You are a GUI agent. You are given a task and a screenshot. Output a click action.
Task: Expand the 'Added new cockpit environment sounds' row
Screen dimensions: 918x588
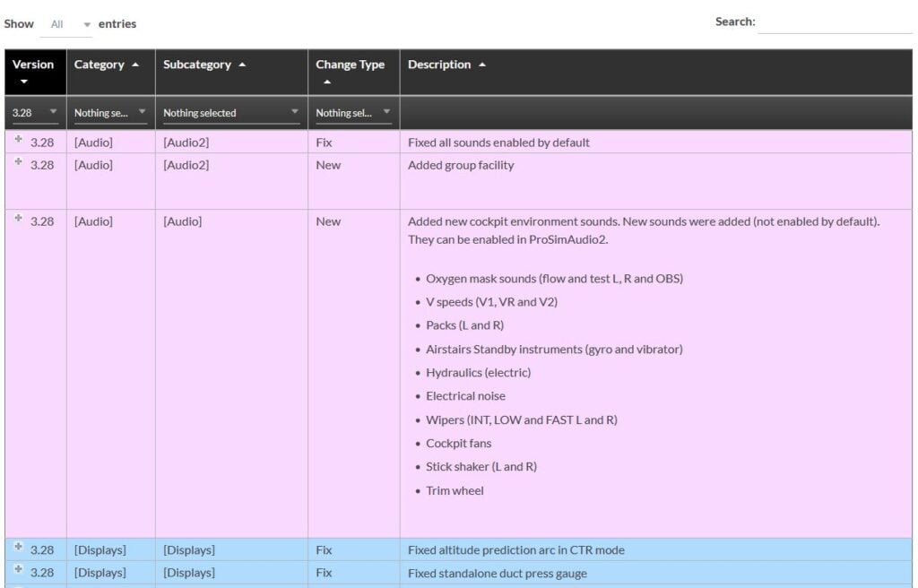pos(18,219)
